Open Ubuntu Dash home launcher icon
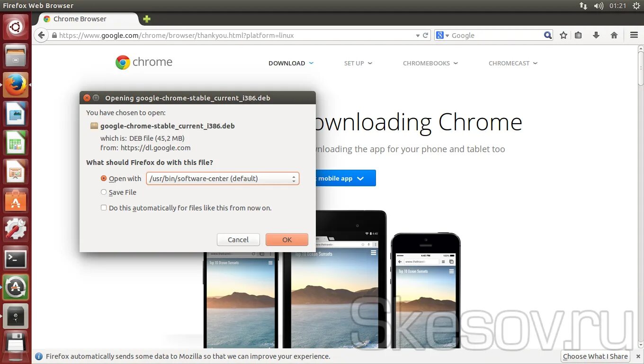Image resolution: width=644 pixels, height=364 pixels. coord(16,27)
